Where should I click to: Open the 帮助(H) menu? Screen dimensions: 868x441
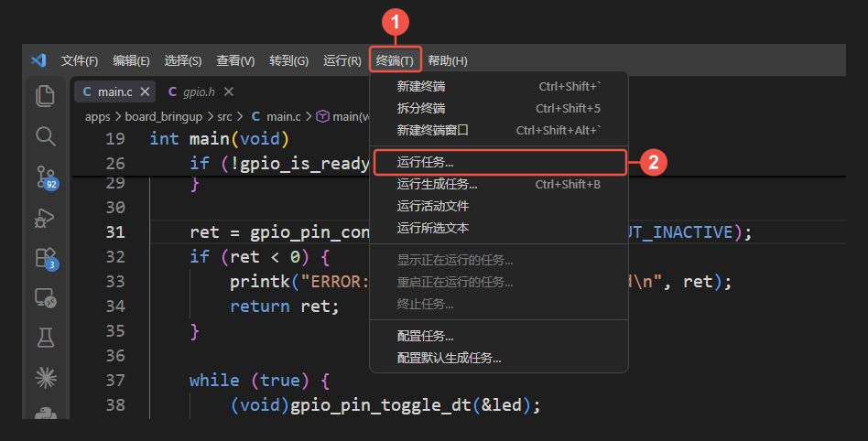click(x=448, y=60)
